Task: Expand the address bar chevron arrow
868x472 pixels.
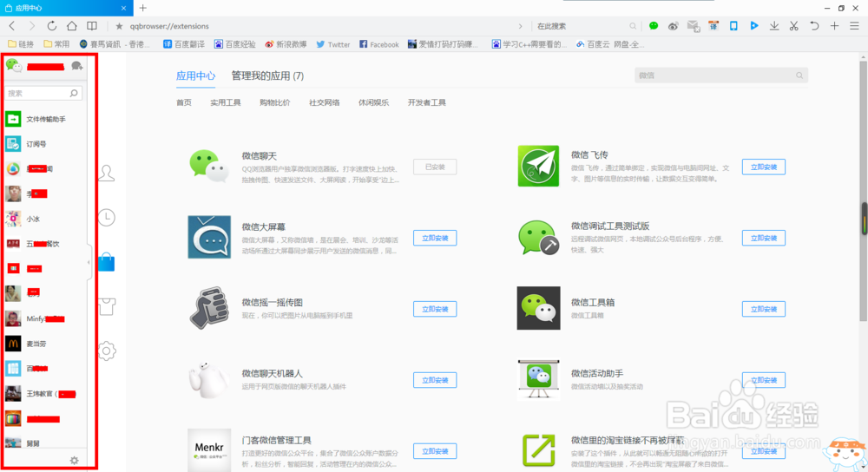Action: pyautogui.click(x=520, y=26)
